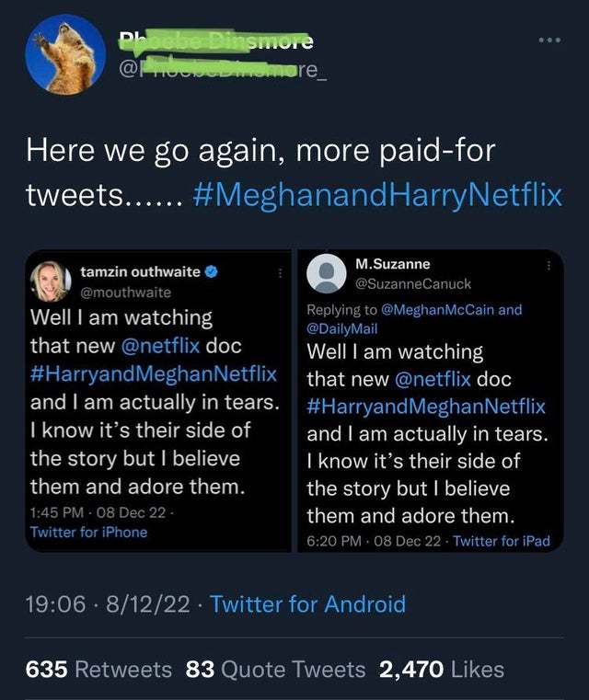View the 2,470 Likes list
The height and width of the screenshot is (700, 589).
click(x=442, y=670)
